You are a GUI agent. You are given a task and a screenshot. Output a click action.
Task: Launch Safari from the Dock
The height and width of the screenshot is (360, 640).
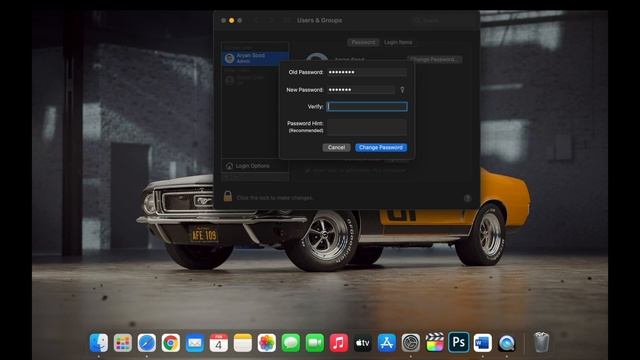(x=147, y=342)
